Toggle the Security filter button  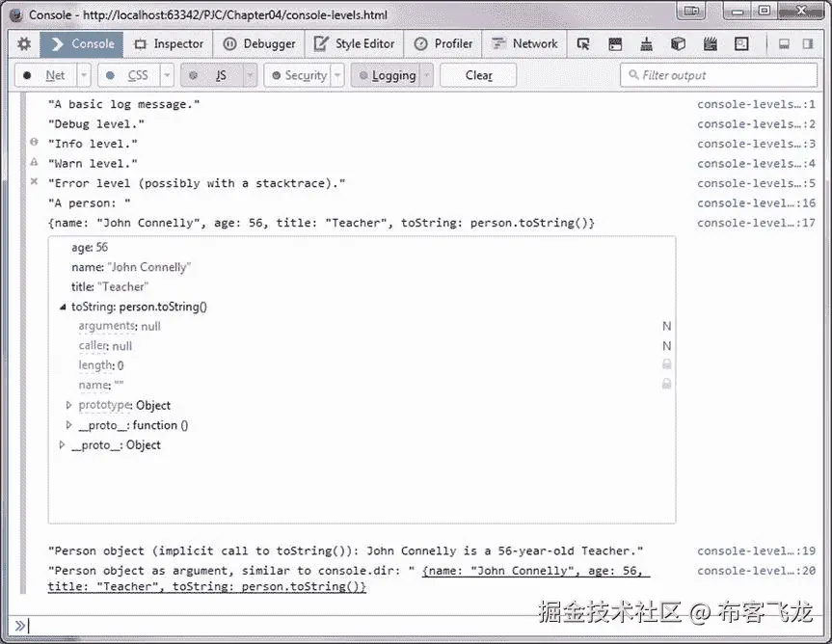pos(298,75)
